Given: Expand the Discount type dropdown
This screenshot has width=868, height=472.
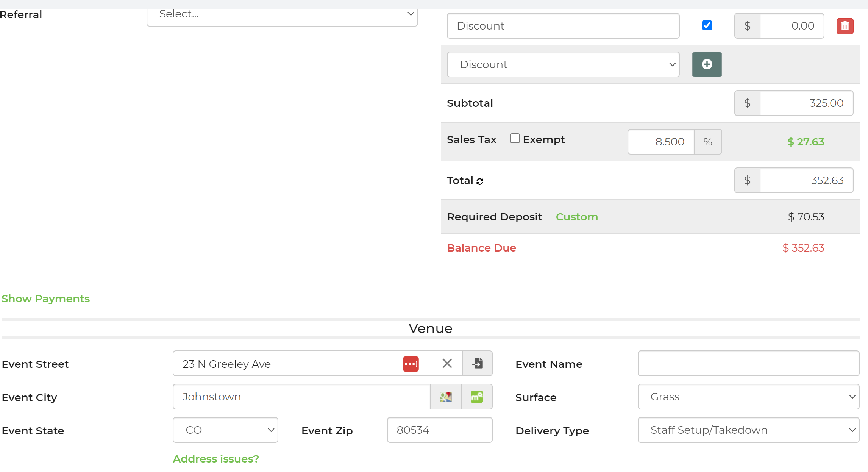Looking at the screenshot, I should [x=563, y=64].
